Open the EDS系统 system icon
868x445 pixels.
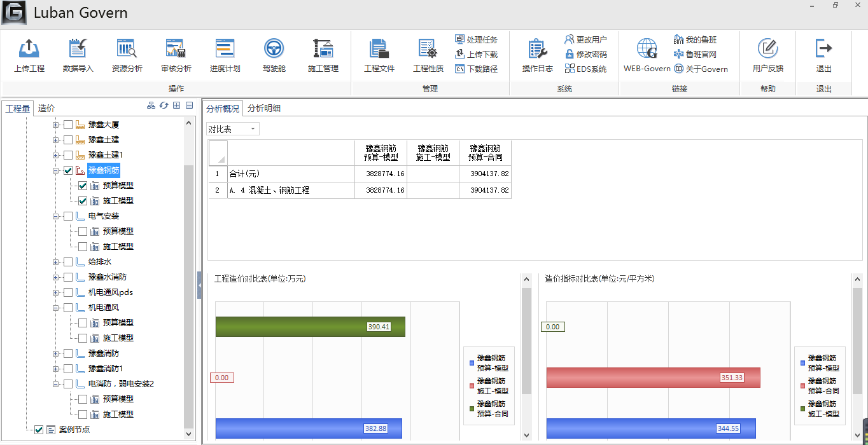click(x=570, y=69)
